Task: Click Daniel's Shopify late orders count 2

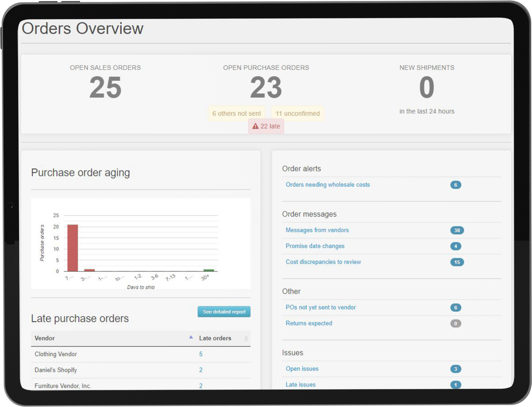Action: click(201, 370)
